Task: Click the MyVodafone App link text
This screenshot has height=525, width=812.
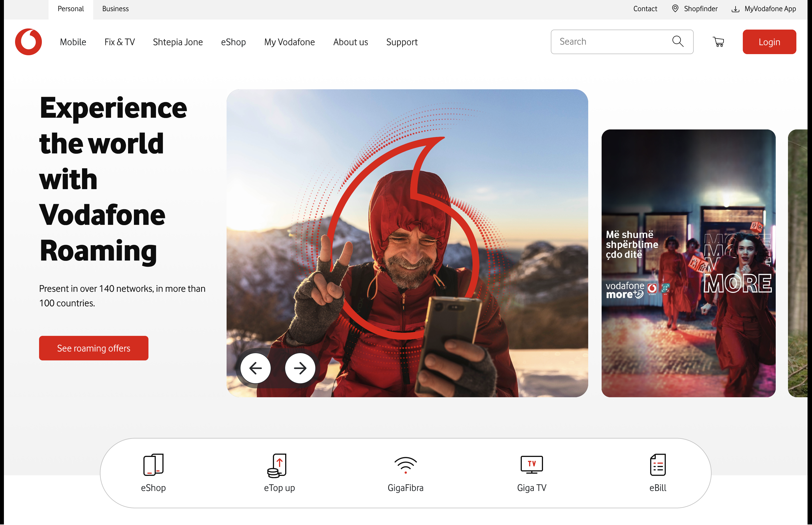Action: (x=770, y=9)
